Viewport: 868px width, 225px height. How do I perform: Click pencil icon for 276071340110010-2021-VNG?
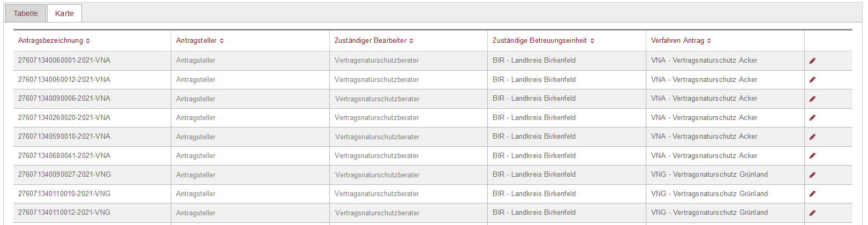point(812,194)
